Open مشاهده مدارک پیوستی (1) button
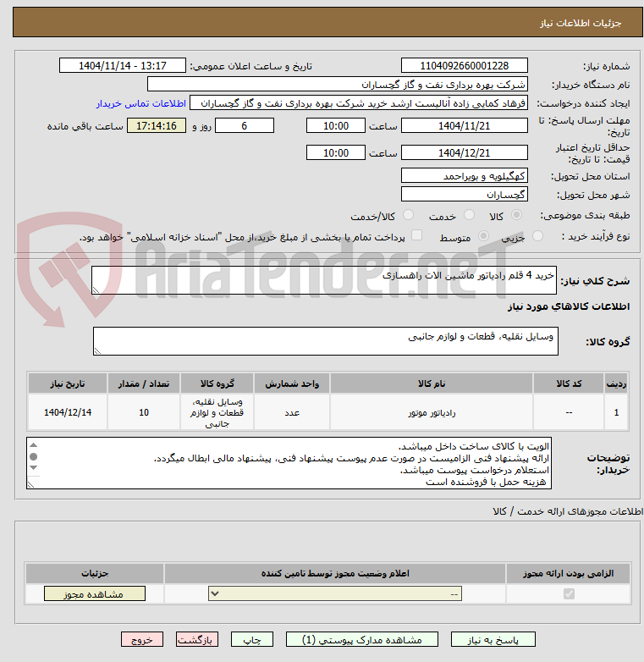Viewport: 644px width, 662px height. tap(362, 639)
